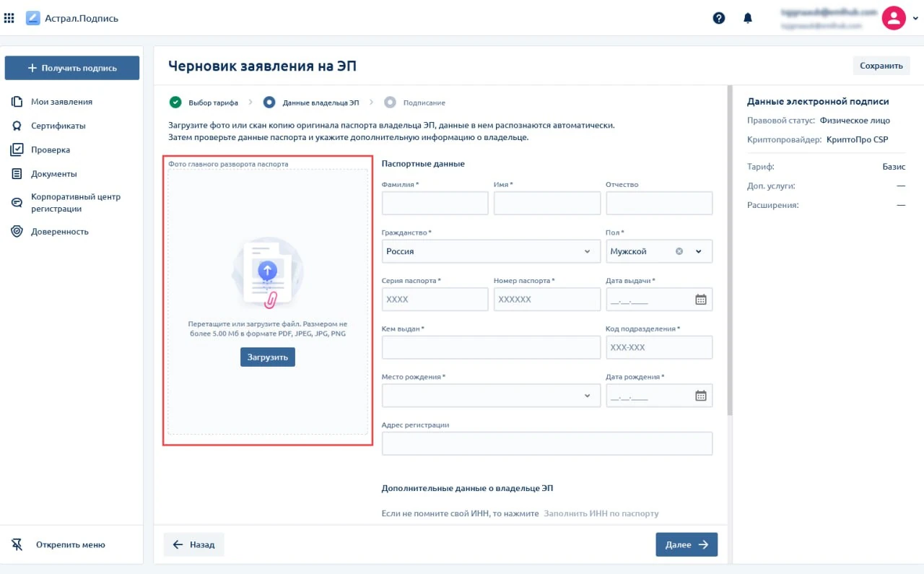The height and width of the screenshot is (574, 924).
Task: Clear the Пол field with X icon
Action: (679, 251)
